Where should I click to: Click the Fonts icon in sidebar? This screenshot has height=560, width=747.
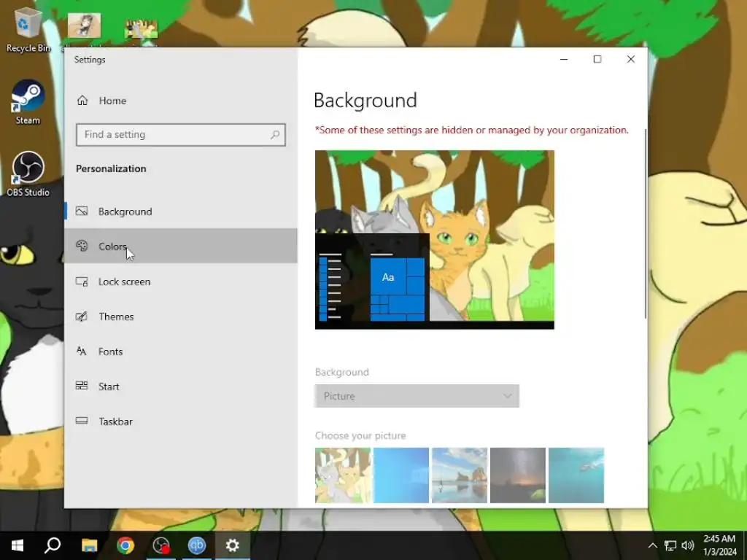tap(82, 351)
